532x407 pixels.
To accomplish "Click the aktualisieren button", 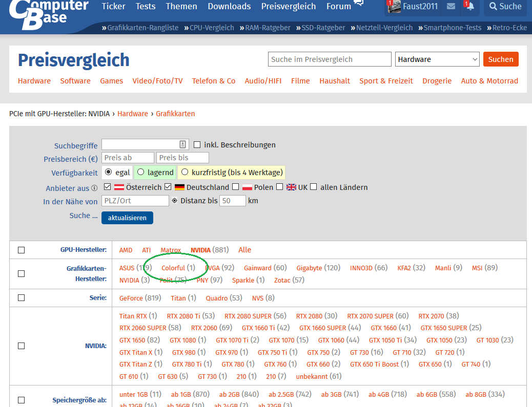I will pyautogui.click(x=127, y=218).
